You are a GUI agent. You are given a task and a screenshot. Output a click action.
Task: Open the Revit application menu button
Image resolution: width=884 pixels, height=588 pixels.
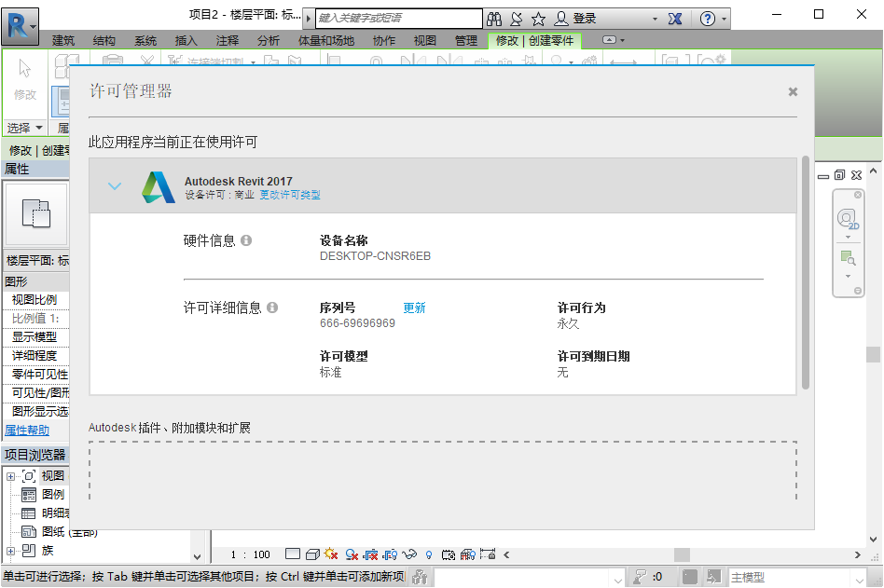coord(20,26)
